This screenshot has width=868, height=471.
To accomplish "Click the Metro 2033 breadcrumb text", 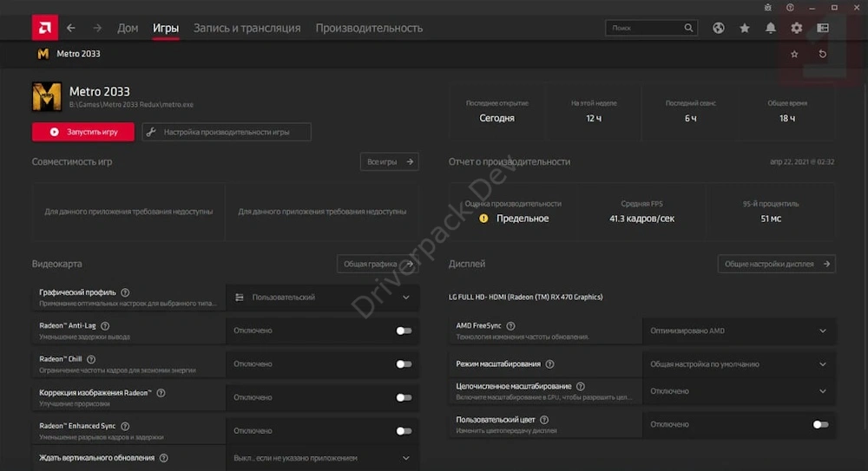I will [x=79, y=54].
